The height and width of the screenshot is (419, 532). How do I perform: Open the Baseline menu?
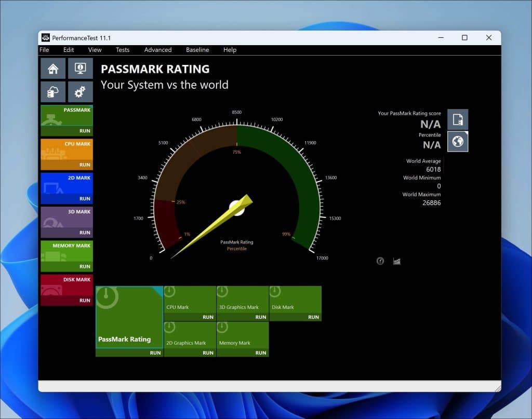click(197, 50)
